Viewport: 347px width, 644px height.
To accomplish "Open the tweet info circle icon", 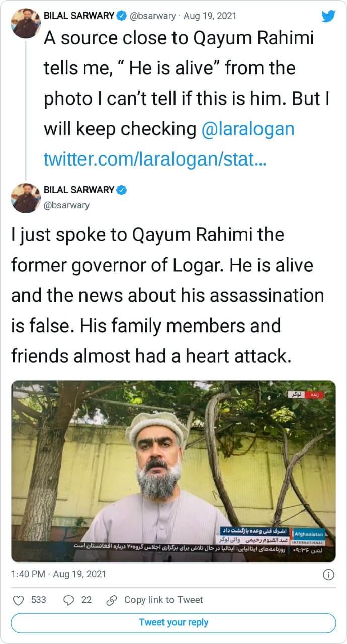I will tap(328, 574).
